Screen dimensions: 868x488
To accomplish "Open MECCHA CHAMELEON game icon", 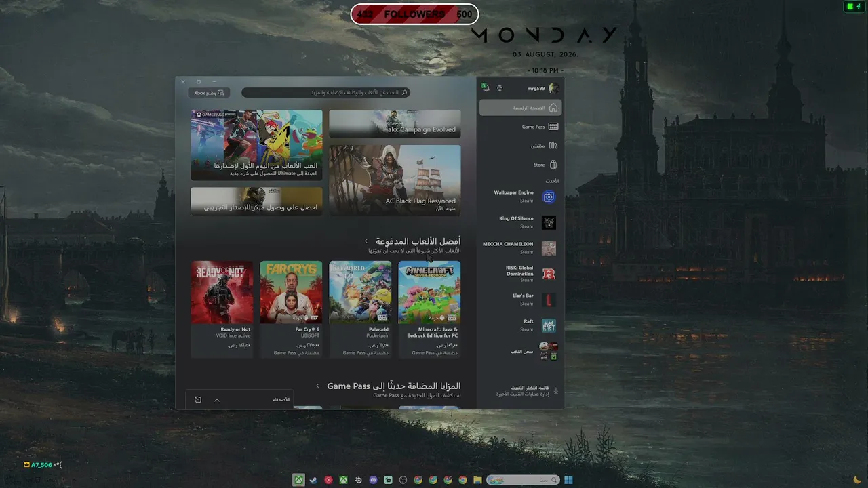I will (x=549, y=248).
